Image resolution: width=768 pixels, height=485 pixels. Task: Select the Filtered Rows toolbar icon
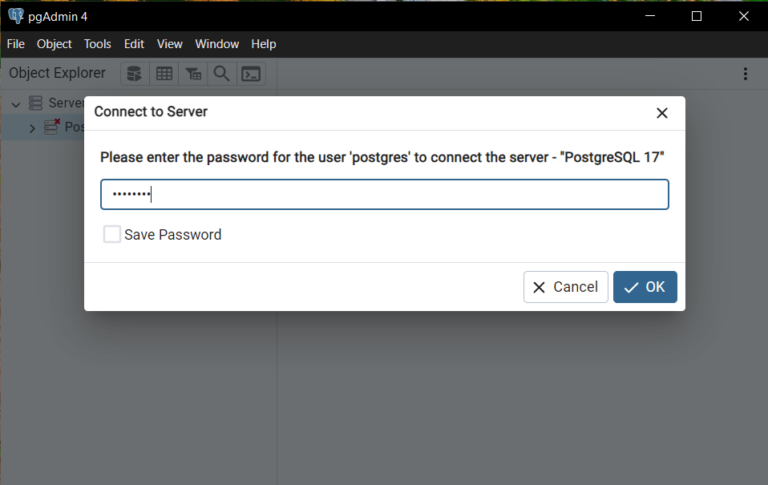click(x=193, y=74)
